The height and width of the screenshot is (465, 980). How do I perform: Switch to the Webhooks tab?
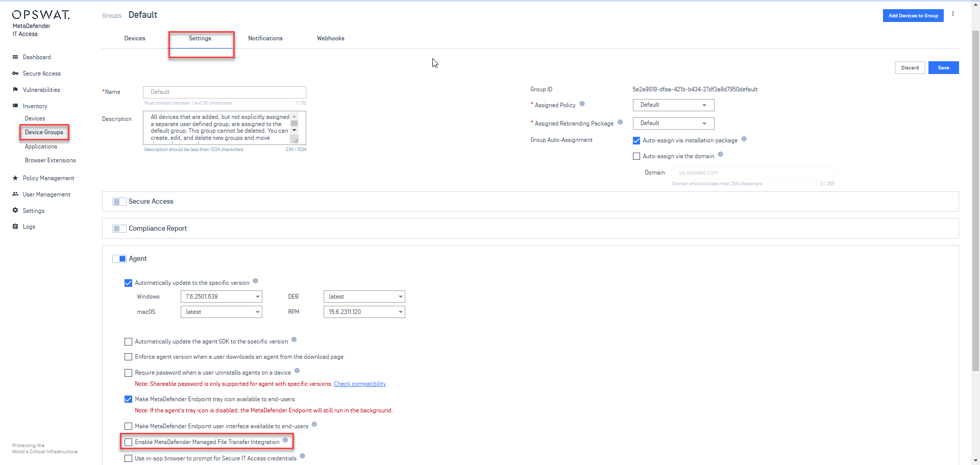[x=331, y=38]
